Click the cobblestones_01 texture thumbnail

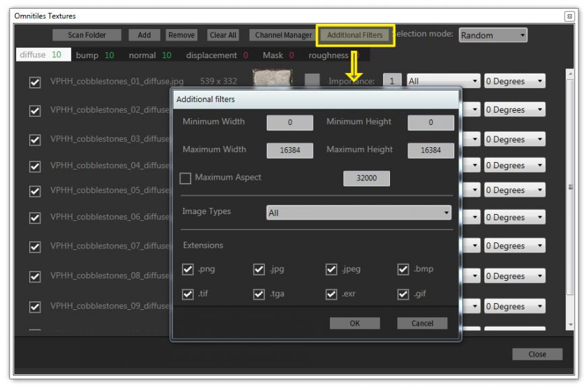click(x=272, y=78)
